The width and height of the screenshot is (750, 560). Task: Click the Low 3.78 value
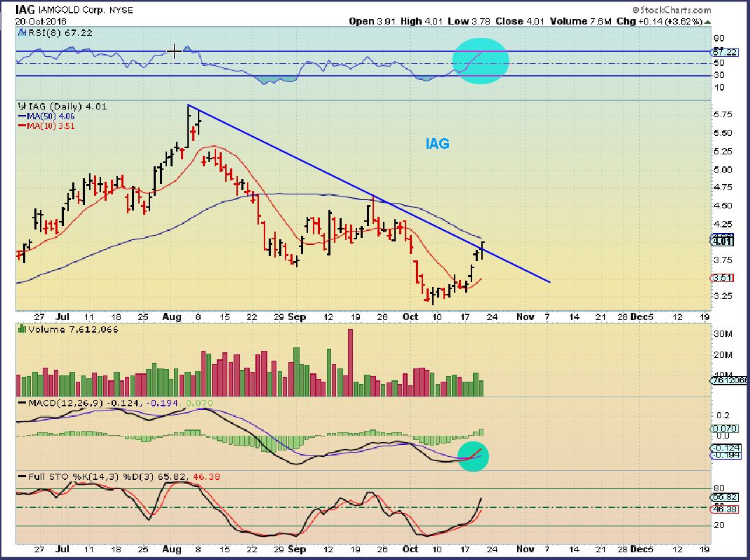pyautogui.click(x=469, y=22)
